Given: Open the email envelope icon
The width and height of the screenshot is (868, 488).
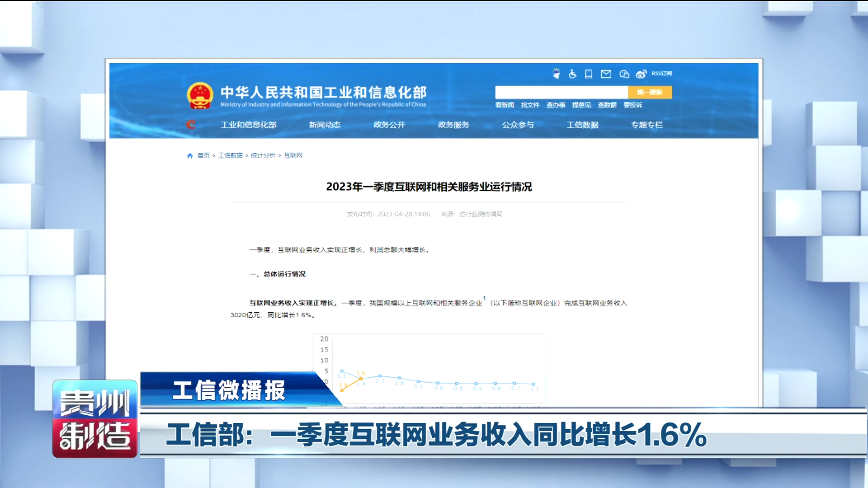Looking at the screenshot, I should [x=606, y=74].
